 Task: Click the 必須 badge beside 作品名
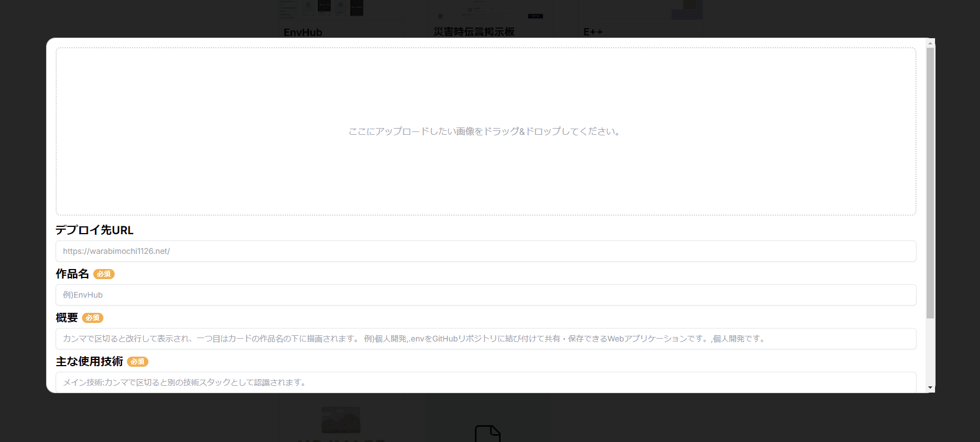click(104, 274)
